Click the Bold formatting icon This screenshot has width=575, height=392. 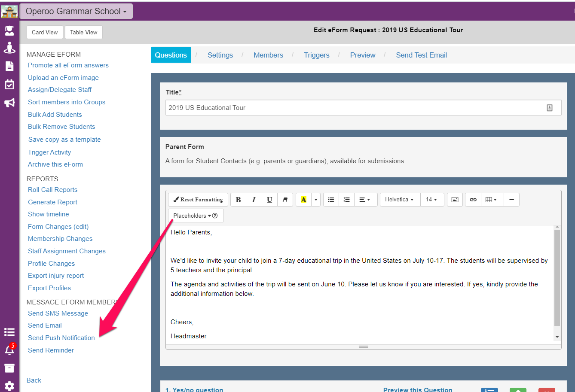pos(239,200)
